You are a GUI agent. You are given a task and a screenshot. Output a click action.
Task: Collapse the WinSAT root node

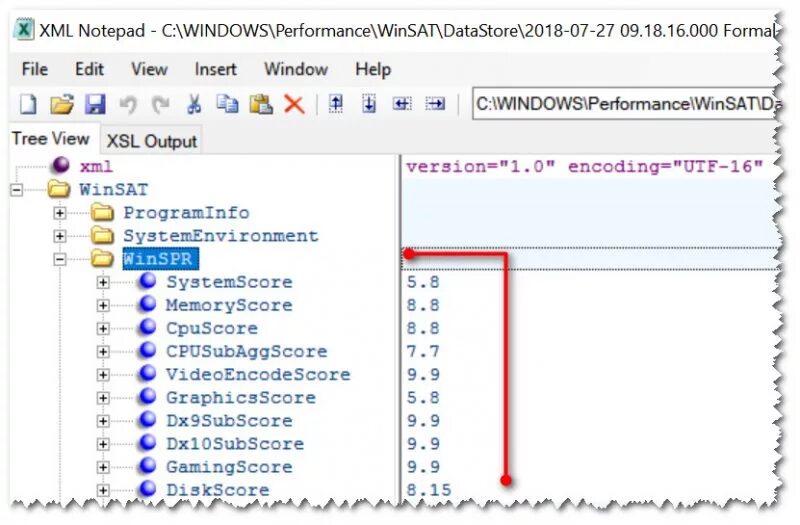tap(16, 190)
